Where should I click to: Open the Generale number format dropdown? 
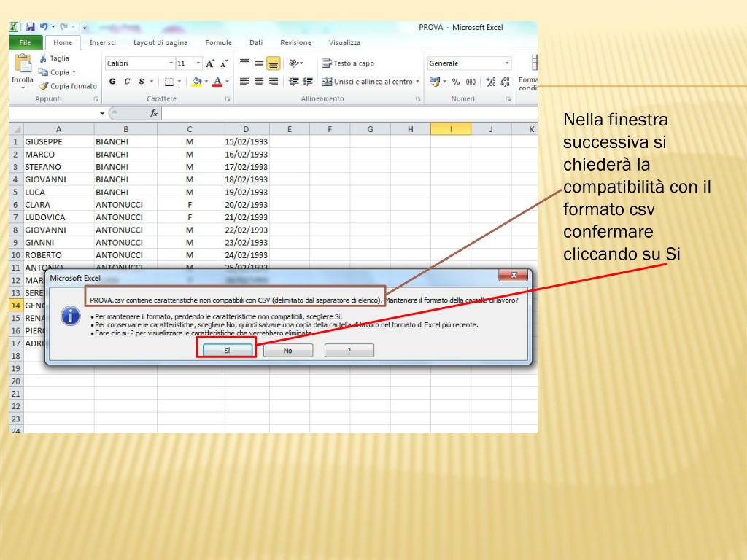507,63
